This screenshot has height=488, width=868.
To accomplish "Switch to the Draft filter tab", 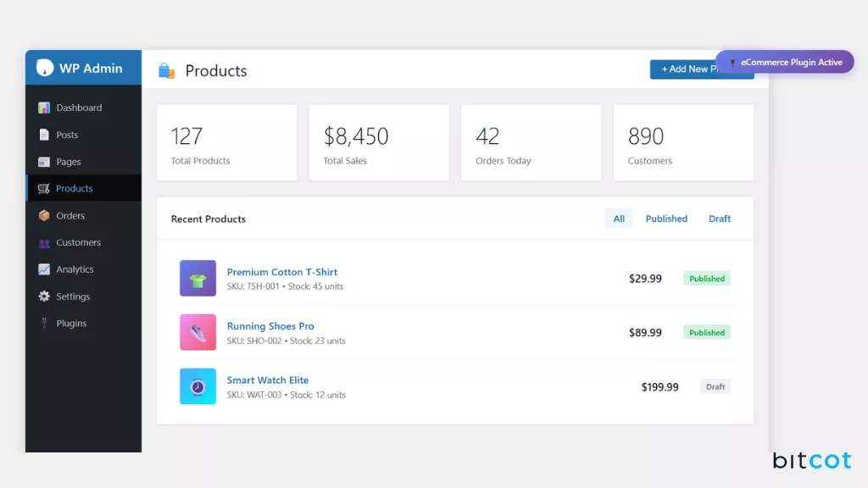I will pyautogui.click(x=719, y=219).
